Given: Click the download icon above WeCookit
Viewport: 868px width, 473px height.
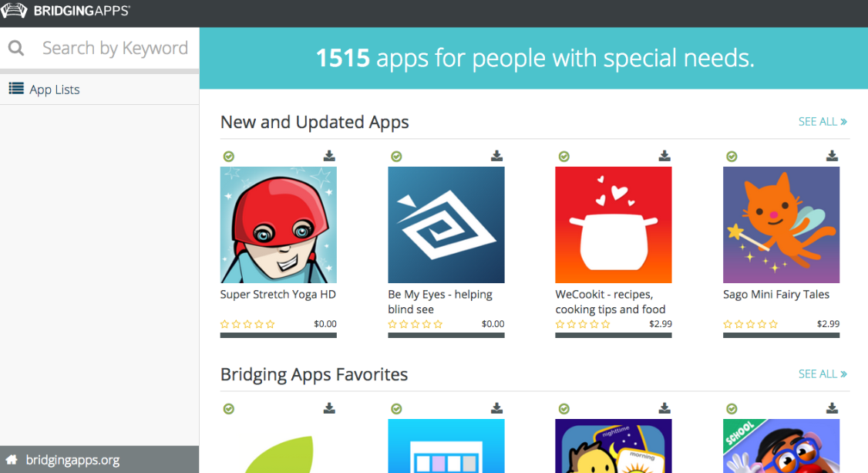Looking at the screenshot, I should pyautogui.click(x=664, y=155).
